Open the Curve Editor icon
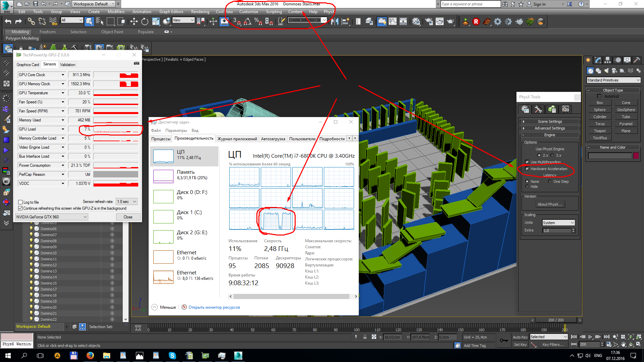644x362 pixels. click(x=392, y=22)
